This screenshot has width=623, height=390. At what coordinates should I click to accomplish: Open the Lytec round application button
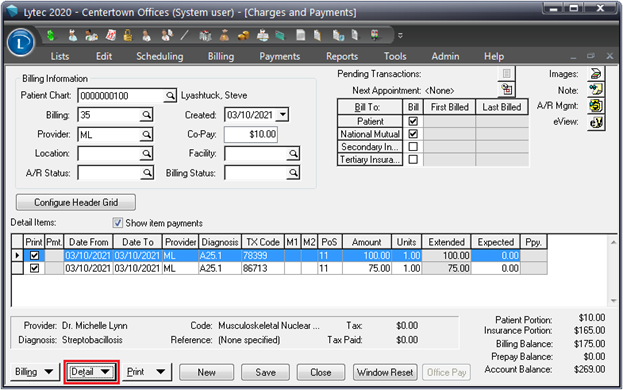(x=21, y=42)
